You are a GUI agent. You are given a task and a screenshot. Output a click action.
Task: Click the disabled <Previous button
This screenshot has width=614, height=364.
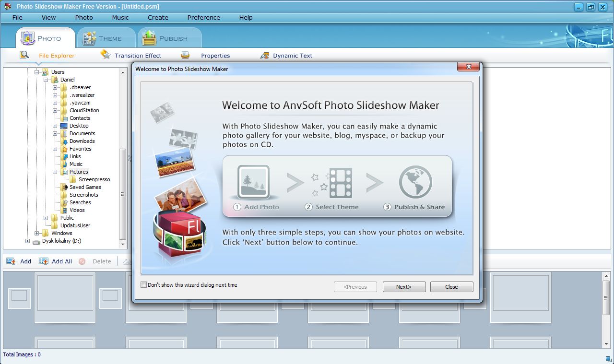tap(355, 287)
